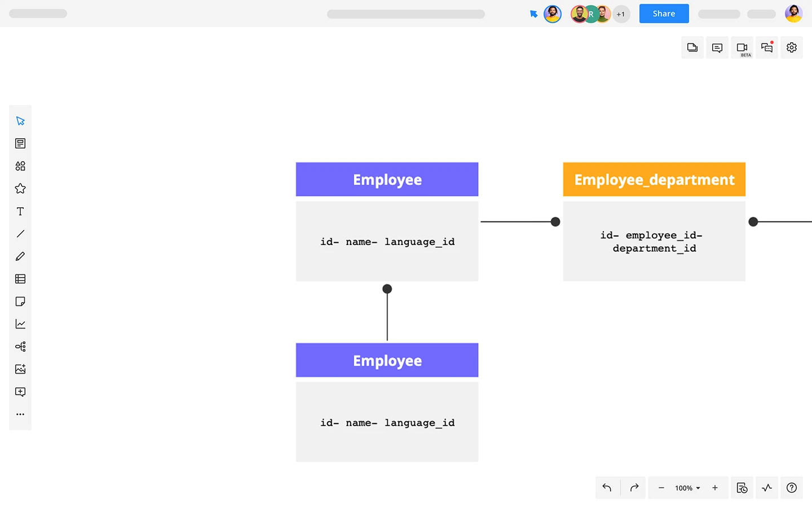The width and height of the screenshot is (812, 508).
Task: Show additional collaborators via +1 badge
Action: coord(621,14)
